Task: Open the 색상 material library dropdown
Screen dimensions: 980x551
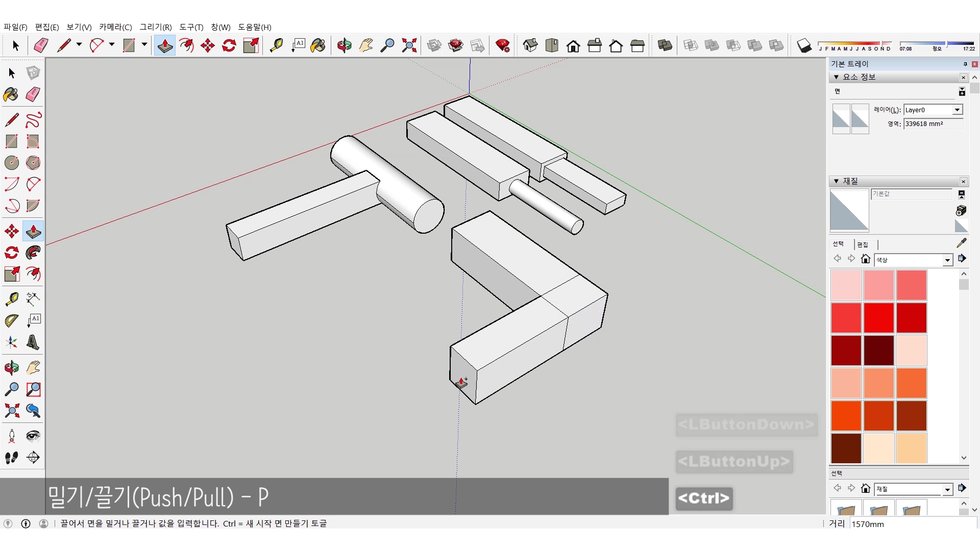Action: [x=947, y=260]
